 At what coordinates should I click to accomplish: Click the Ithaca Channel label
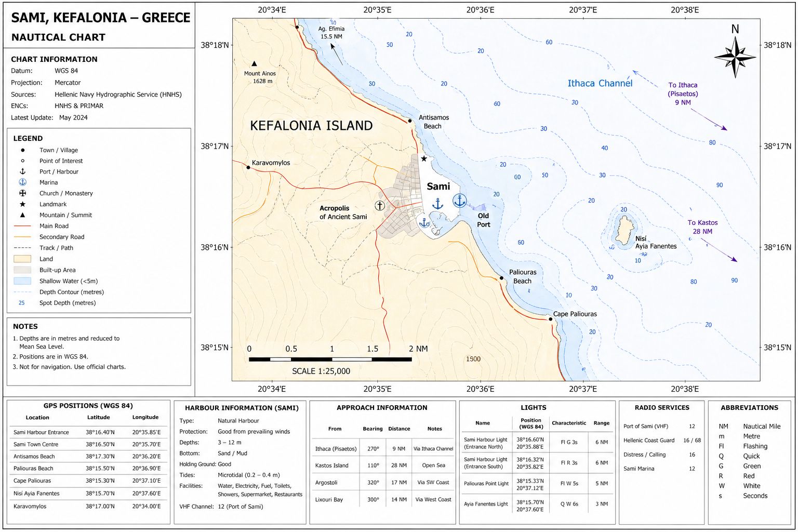point(600,83)
